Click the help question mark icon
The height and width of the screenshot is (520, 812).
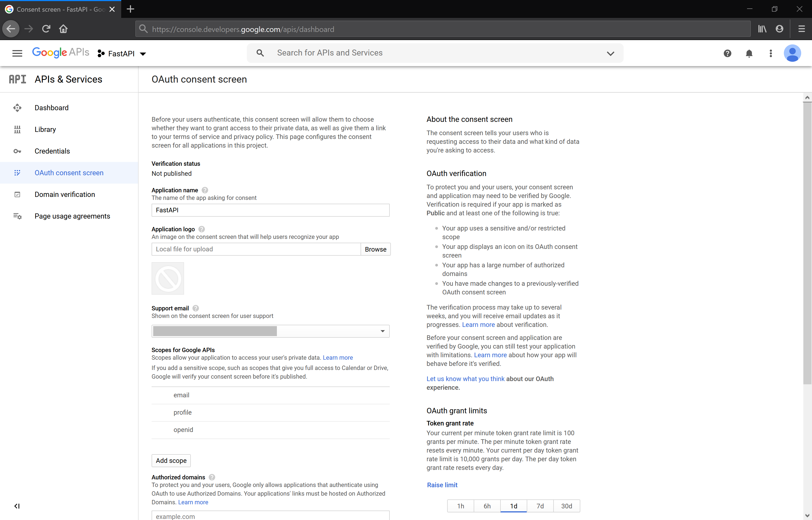tap(727, 53)
